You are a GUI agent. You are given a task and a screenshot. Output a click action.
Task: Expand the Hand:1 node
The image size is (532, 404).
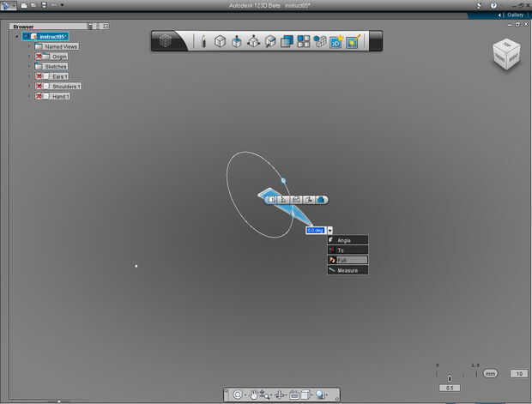click(30, 96)
